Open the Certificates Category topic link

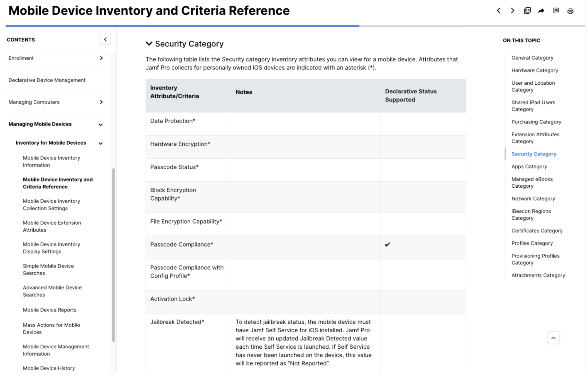pyautogui.click(x=537, y=230)
